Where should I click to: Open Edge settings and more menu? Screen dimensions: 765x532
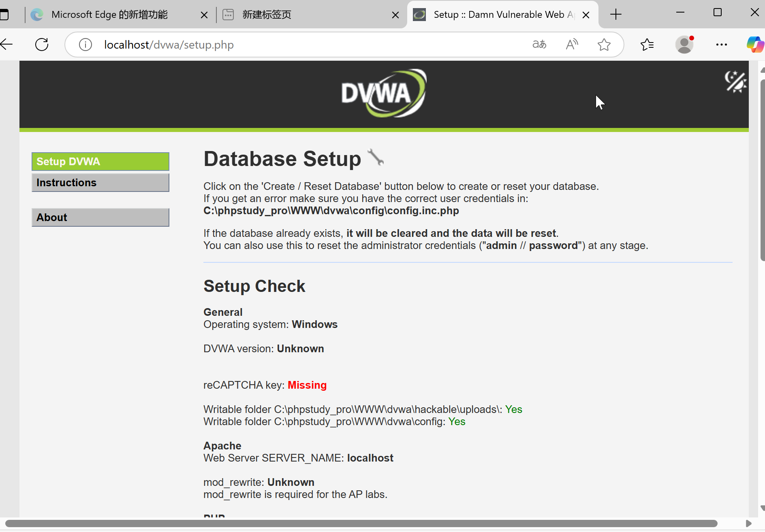[x=722, y=45]
